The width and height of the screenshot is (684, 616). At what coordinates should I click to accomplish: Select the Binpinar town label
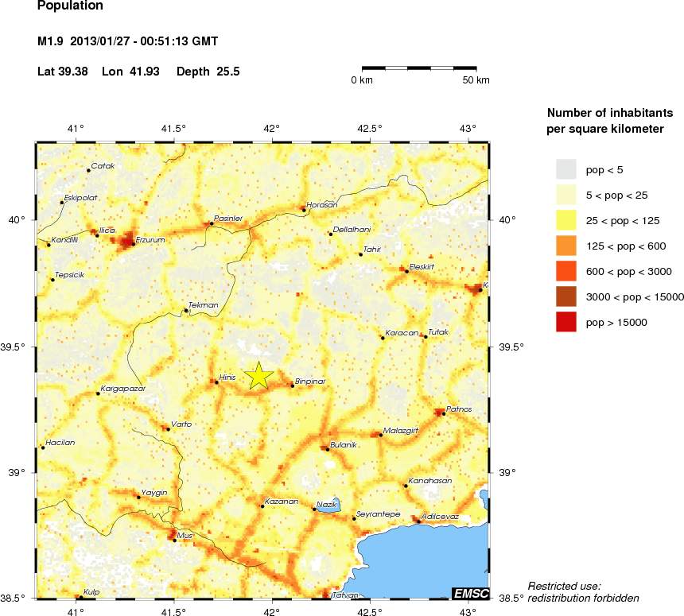point(310,381)
